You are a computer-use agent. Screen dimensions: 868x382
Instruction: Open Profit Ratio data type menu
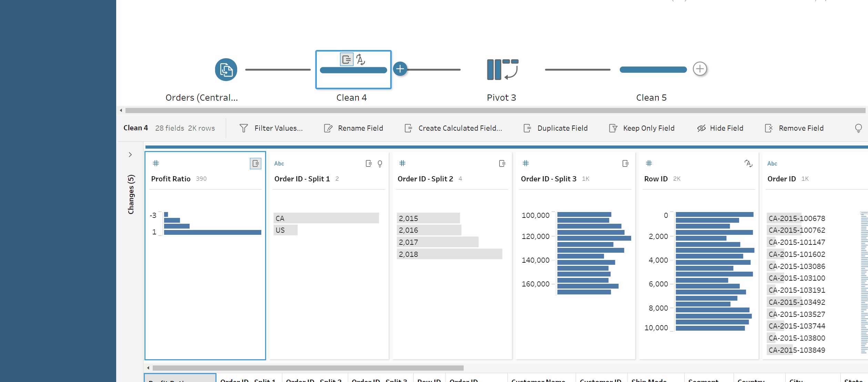(x=156, y=163)
